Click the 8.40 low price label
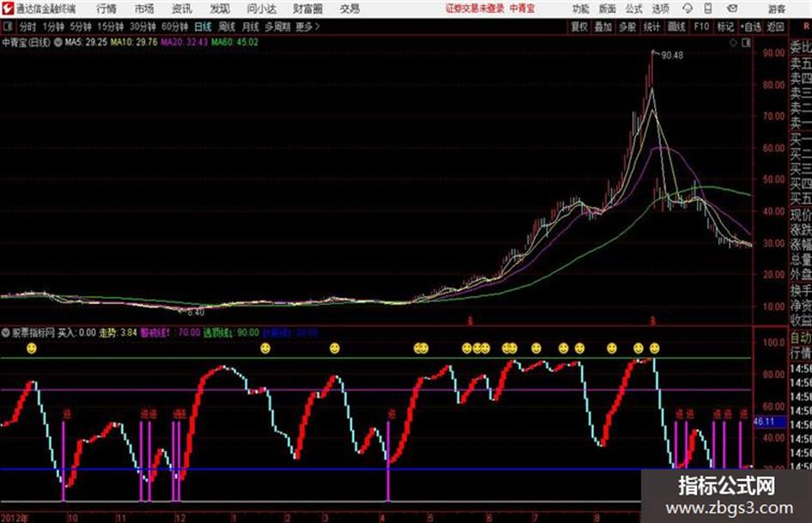Screen dimensions: 812x523 tap(196, 313)
